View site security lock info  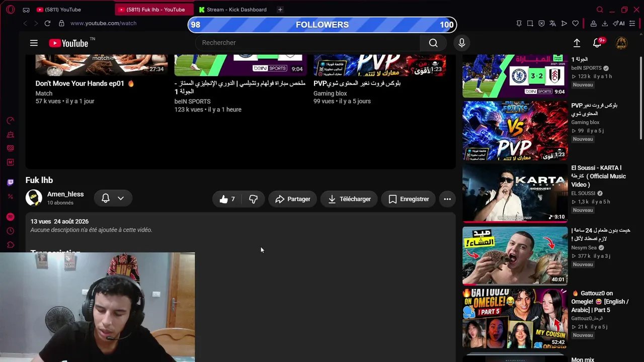[x=61, y=23]
